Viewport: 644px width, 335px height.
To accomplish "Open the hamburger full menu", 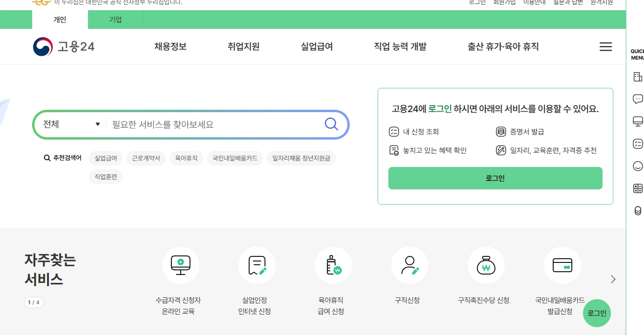I will coord(605,47).
